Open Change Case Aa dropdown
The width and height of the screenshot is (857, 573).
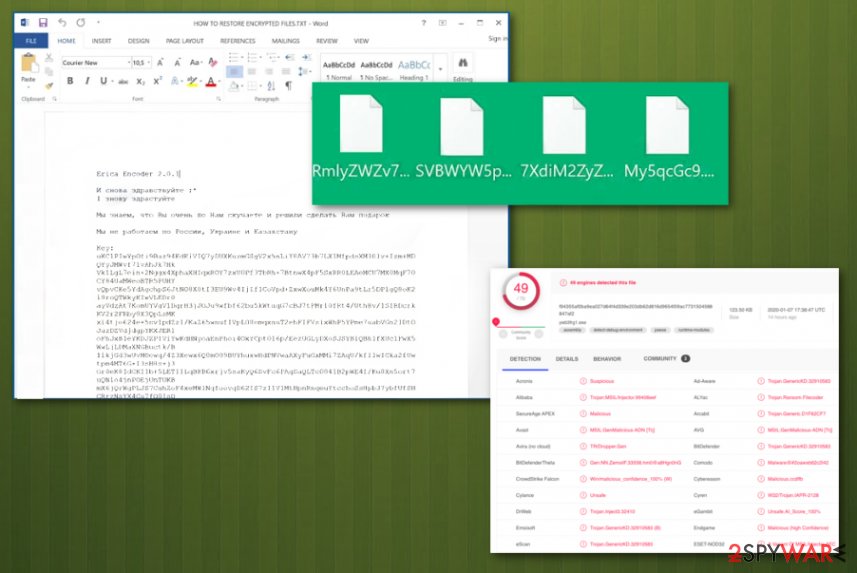196,63
